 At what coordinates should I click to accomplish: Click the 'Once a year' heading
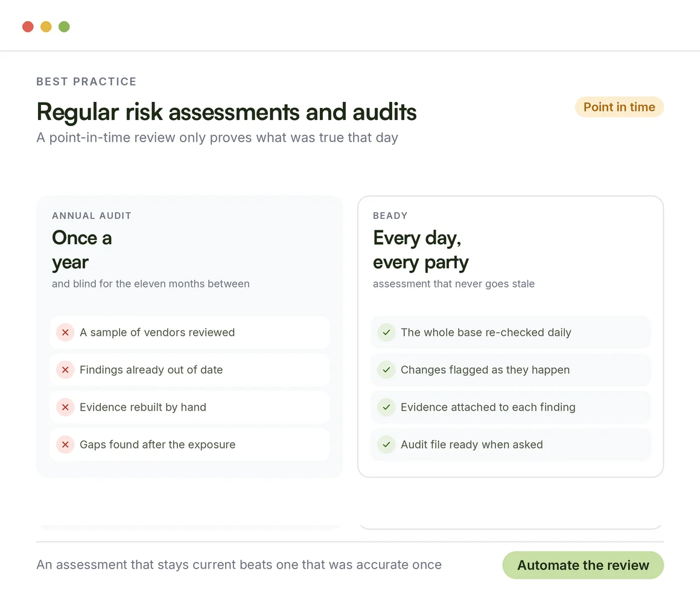[x=81, y=250]
